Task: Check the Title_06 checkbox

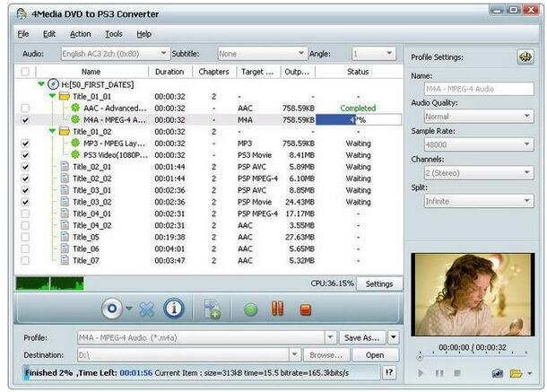Action: [25, 248]
